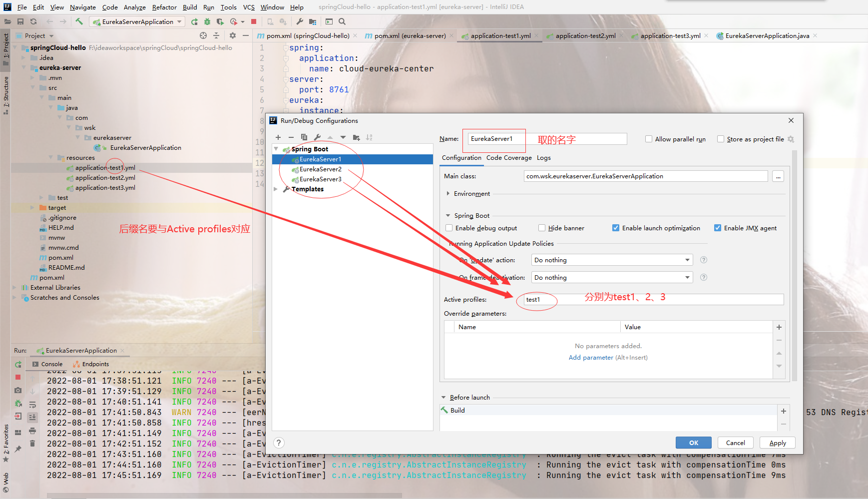Move the configuration down with the arrow icon
The width and height of the screenshot is (868, 499).
[x=343, y=137]
